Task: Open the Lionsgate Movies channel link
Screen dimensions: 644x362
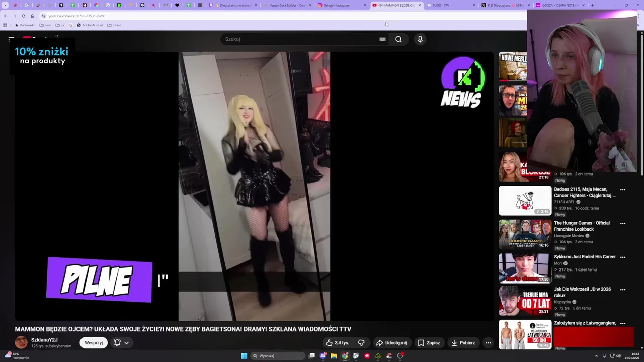Action: coord(569,236)
